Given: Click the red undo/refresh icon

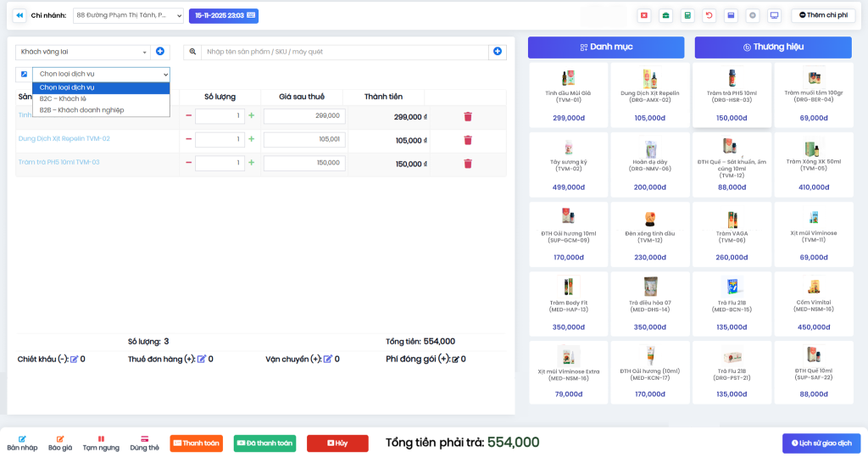Looking at the screenshot, I should [x=709, y=15].
